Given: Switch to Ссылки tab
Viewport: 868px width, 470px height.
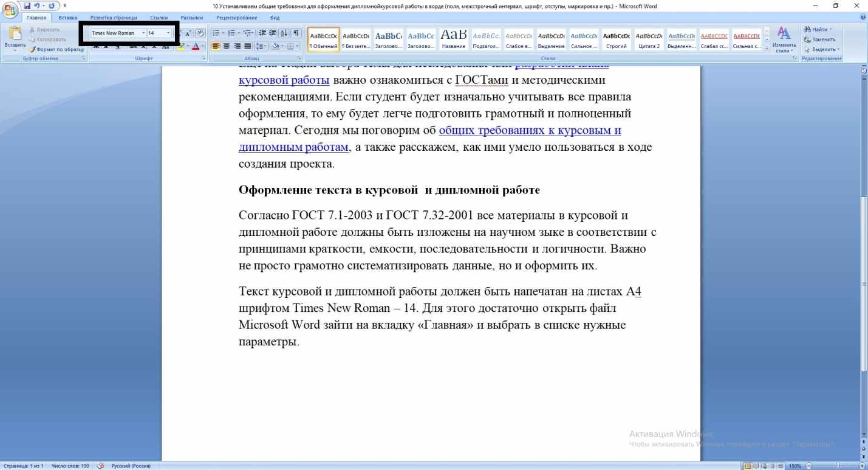Looking at the screenshot, I should pyautogui.click(x=159, y=18).
